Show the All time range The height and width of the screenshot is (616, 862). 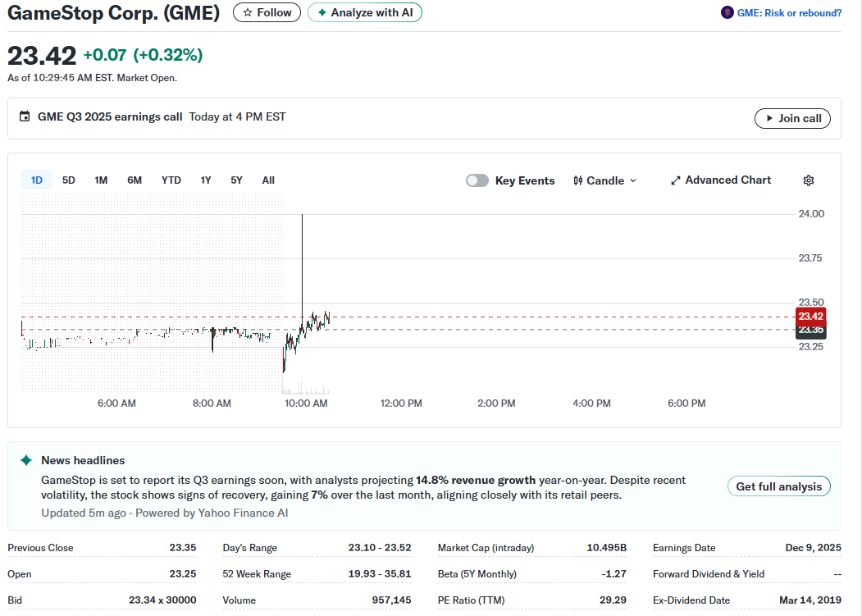point(268,180)
